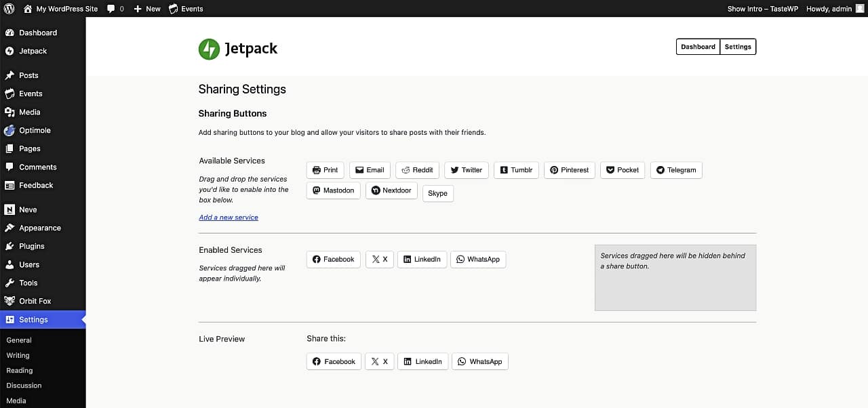Click the green Jetpack logo icon
Image resolution: width=868 pixels, height=408 pixels.
coord(209,49)
